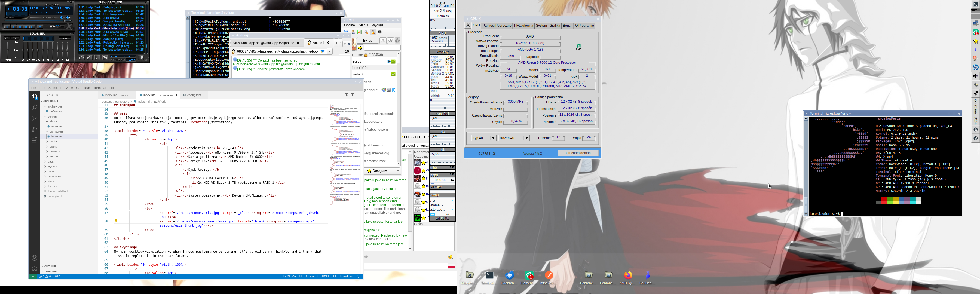Screen dimensions: 980x294
Task: Switch to the Andrzej chat tab
Action: [x=318, y=43]
